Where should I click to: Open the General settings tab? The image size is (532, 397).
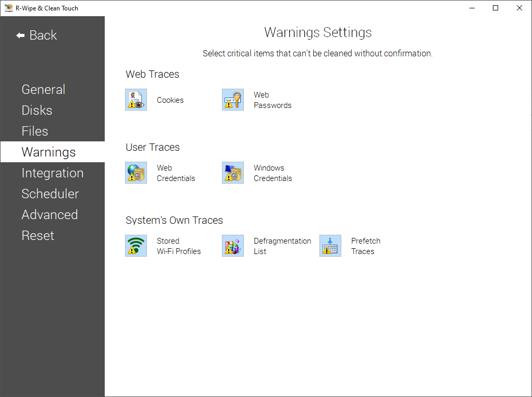53,89
